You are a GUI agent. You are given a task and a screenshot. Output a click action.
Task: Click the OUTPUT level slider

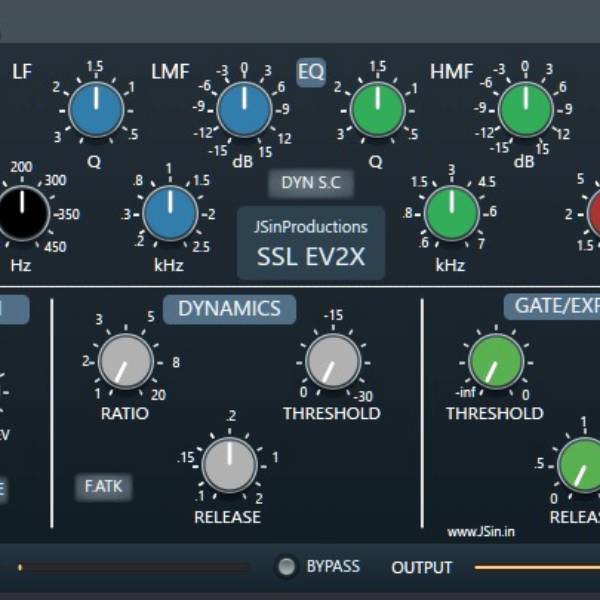pyautogui.click(x=537, y=567)
